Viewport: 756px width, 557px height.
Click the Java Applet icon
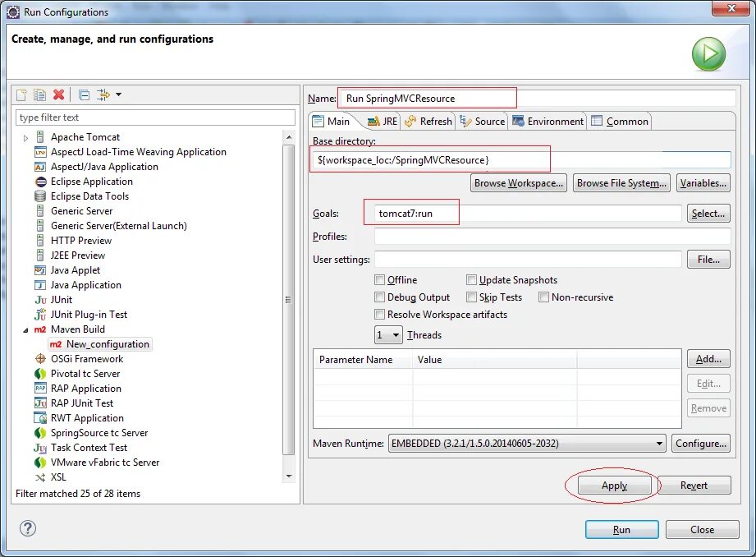tap(40, 270)
